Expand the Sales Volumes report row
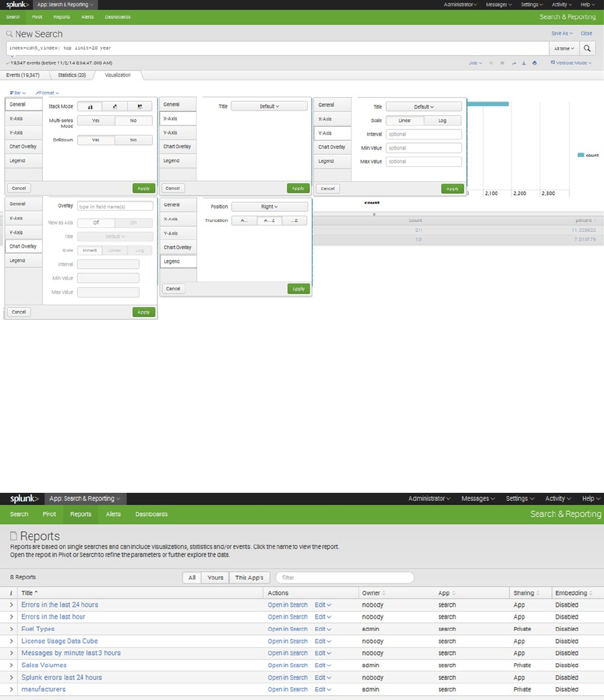This screenshot has width=604, height=700. [x=11, y=665]
